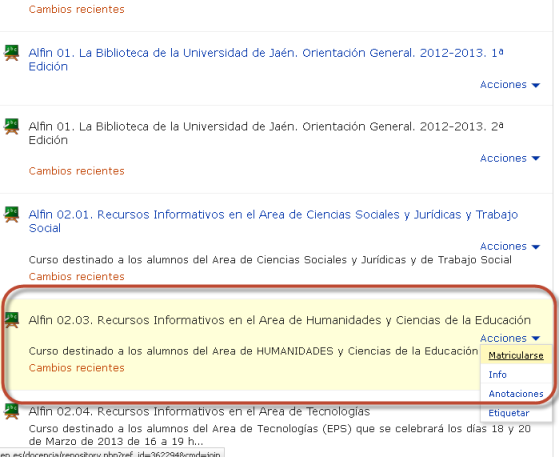The image size is (559, 457).
Task: Select Anotaciones in the actions menu
Action: [x=516, y=394]
